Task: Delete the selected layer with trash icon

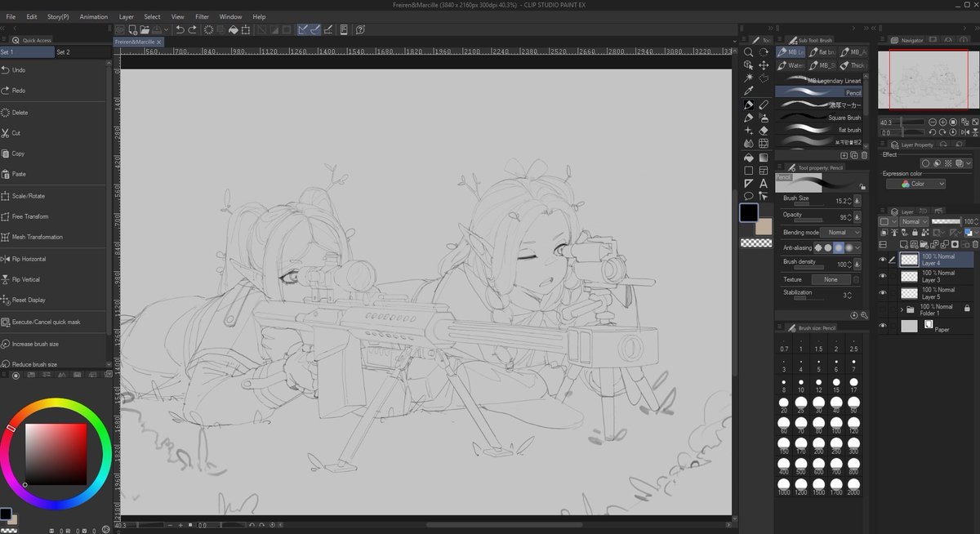Action: coord(975,244)
